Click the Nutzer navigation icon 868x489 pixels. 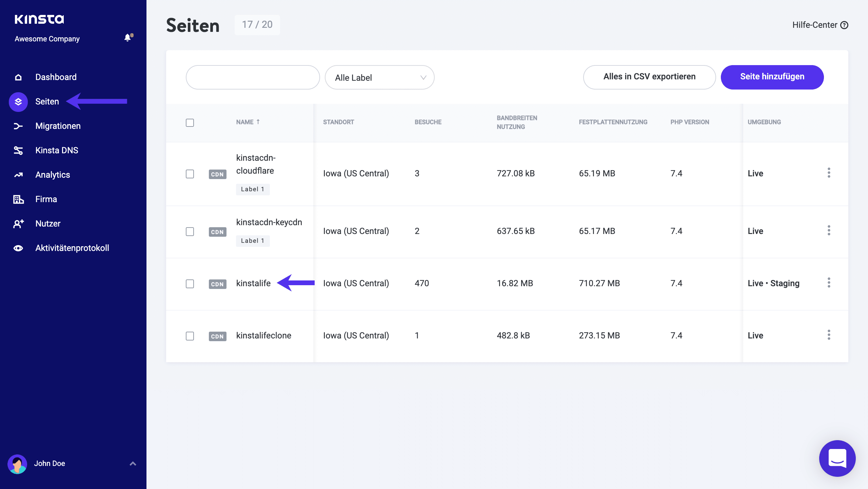click(x=19, y=223)
